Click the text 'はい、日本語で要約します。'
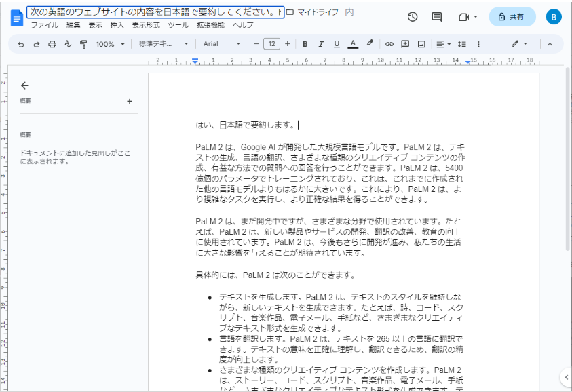Viewport: 572px width, 392px height. pos(246,125)
